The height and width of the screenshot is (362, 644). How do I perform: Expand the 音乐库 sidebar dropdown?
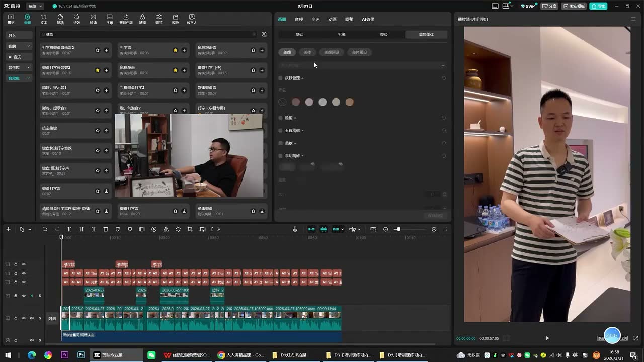point(29,67)
